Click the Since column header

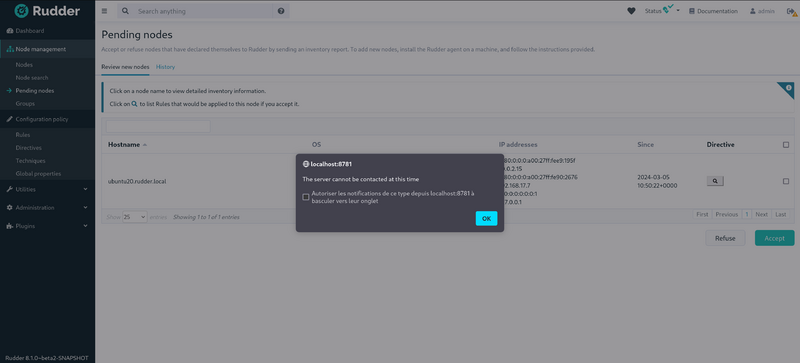(645, 144)
